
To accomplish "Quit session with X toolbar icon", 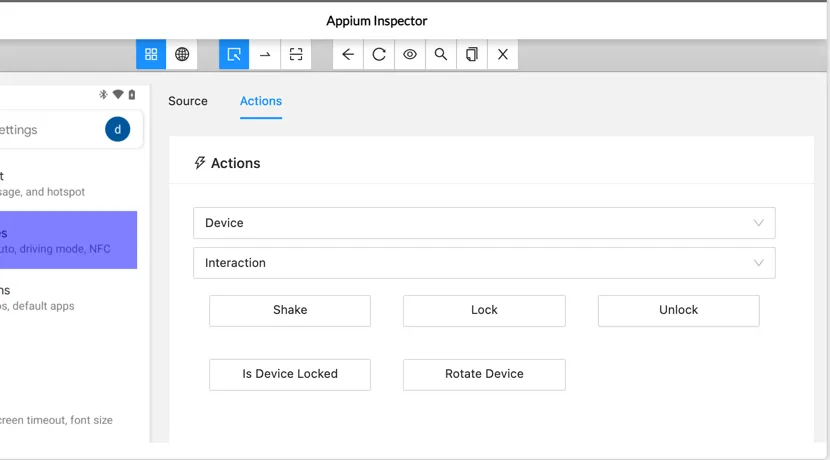I will [503, 55].
